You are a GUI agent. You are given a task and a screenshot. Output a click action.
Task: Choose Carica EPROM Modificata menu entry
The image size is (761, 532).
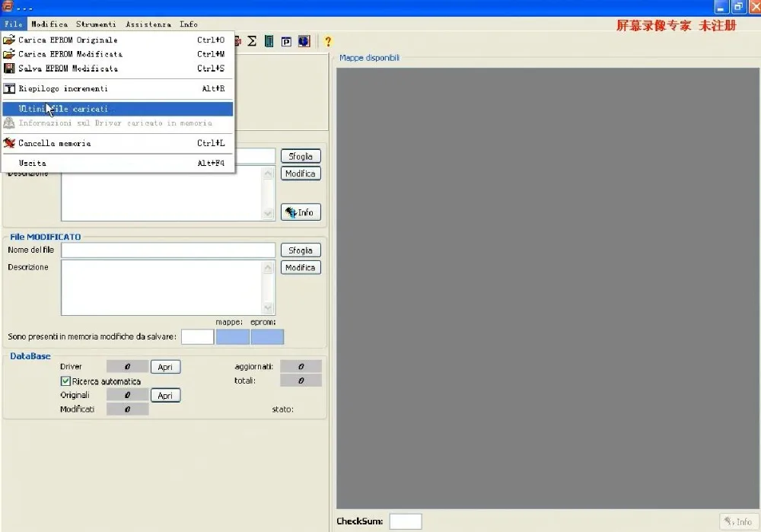tap(117, 54)
